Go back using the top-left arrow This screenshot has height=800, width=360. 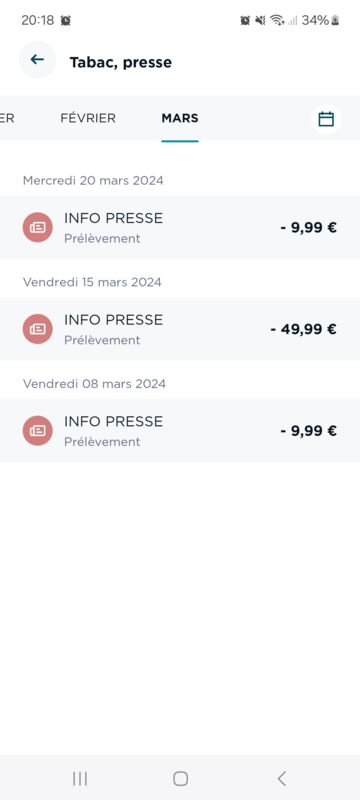pos(37,60)
